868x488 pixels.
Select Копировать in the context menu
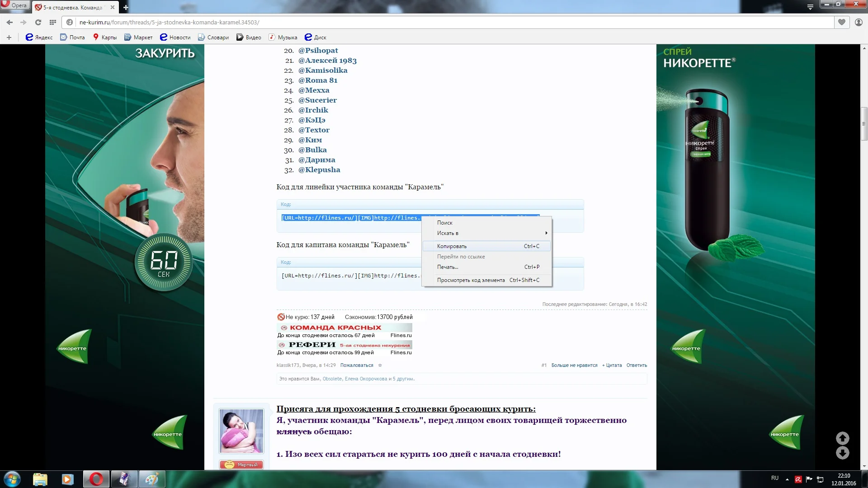pyautogui.click(x=452, y=246)
